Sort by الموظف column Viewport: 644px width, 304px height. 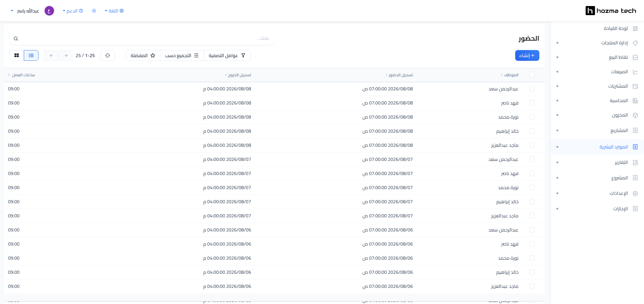tap(509, 75)
